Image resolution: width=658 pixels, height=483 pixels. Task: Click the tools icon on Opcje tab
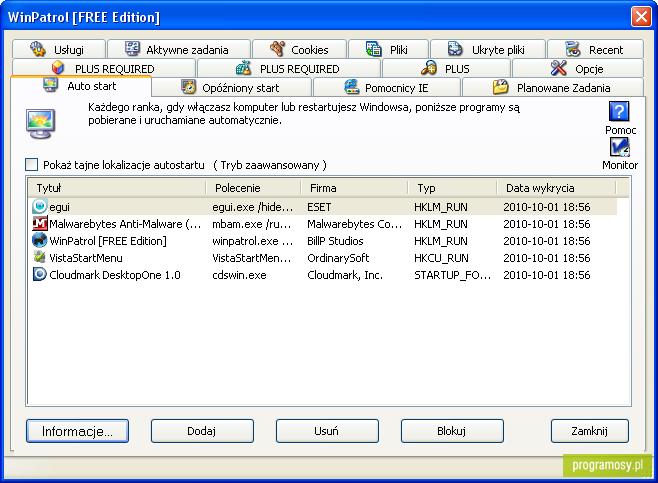click(559, 68)
